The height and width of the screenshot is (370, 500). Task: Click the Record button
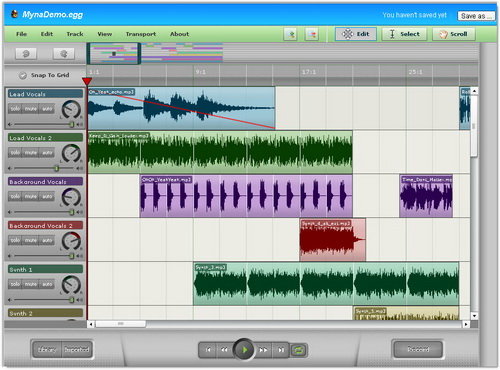pos(418,350)
